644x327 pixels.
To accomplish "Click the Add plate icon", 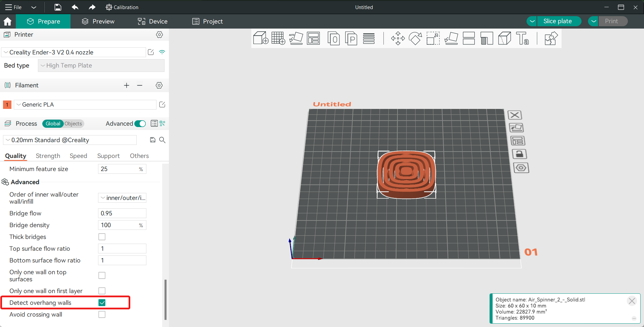I will click(x=278, y=38).
